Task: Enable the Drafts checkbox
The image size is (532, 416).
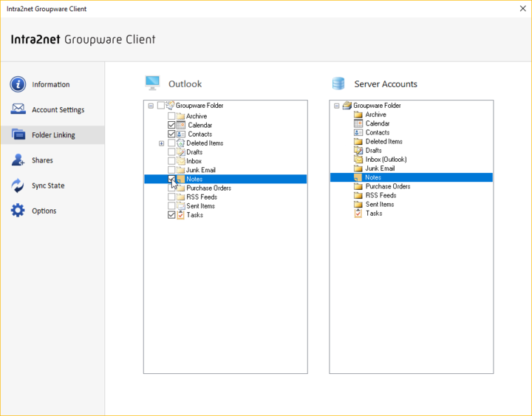Action: [x=171, y=152]
